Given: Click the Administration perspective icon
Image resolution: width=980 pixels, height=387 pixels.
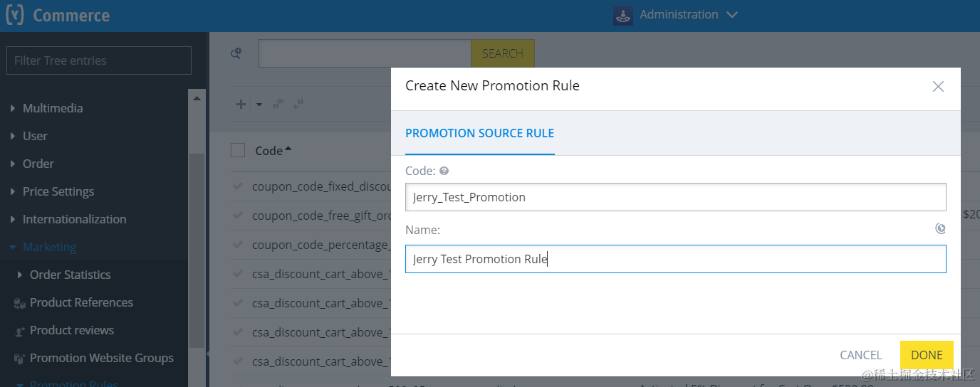Looking at the screenshot, I should (623, 15).
